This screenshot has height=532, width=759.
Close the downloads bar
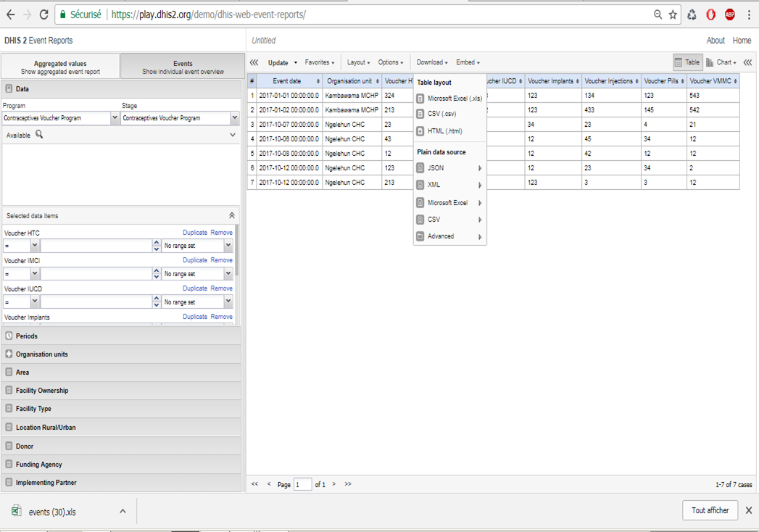[749, 510]
